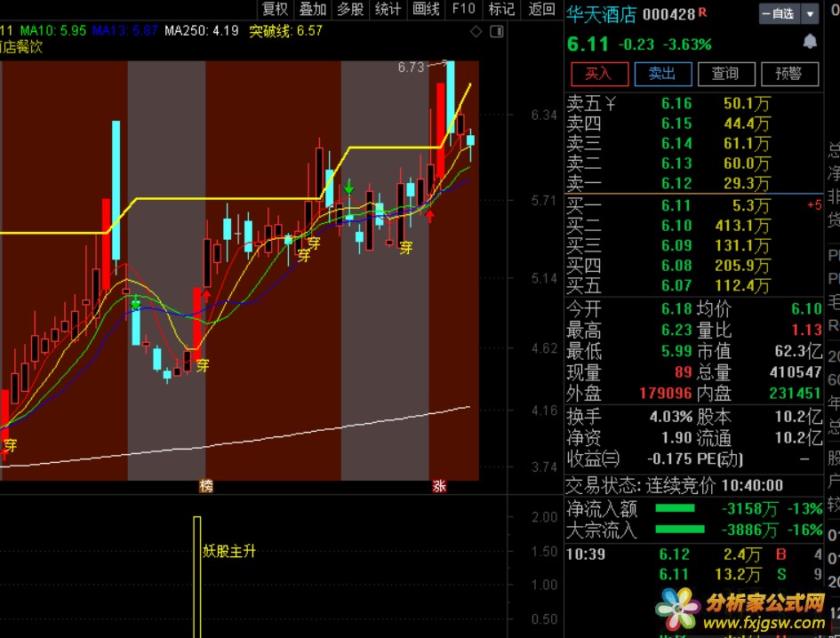Click the 市值 62.3亿 value
This screenshot has height=638, width=840.
click(798, 351)
